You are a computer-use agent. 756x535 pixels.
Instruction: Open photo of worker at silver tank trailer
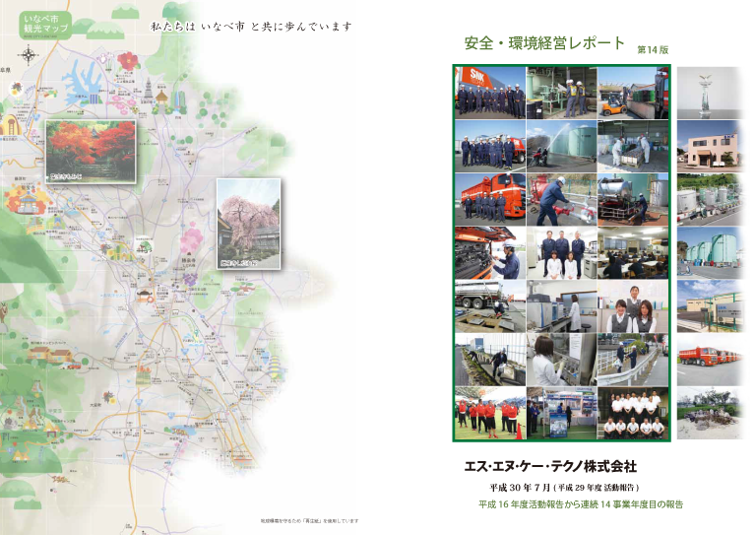click(x=633, y=200)
